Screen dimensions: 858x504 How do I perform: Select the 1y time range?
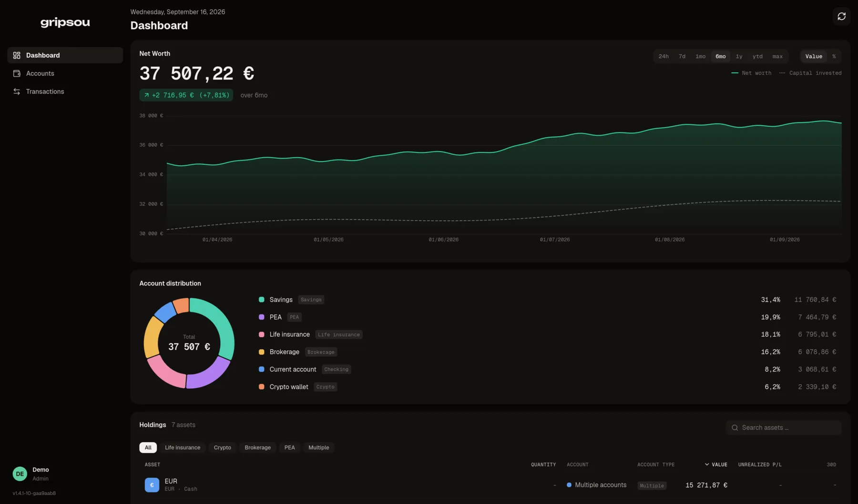coord(739,56)
